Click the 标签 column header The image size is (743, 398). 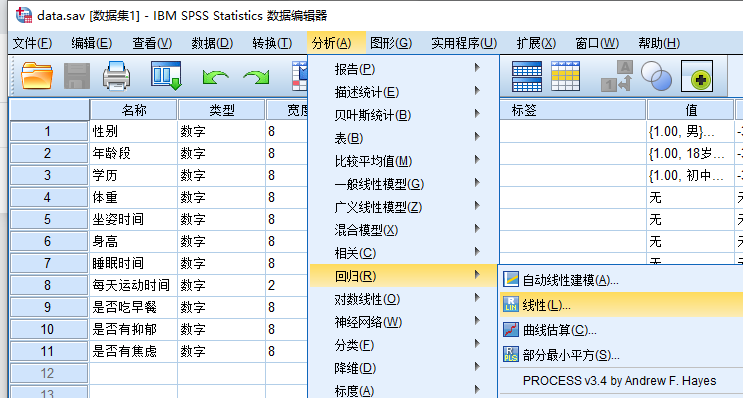pos(572,110)
